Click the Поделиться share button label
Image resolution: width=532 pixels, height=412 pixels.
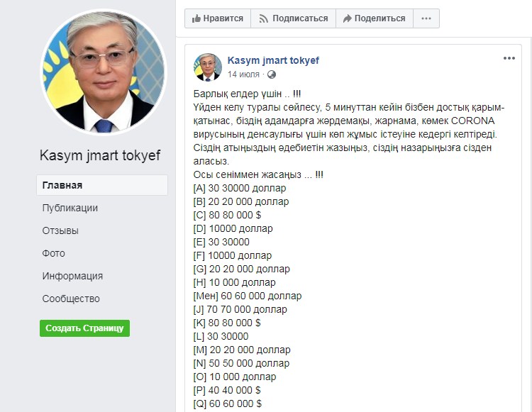[x=379, y=18]
